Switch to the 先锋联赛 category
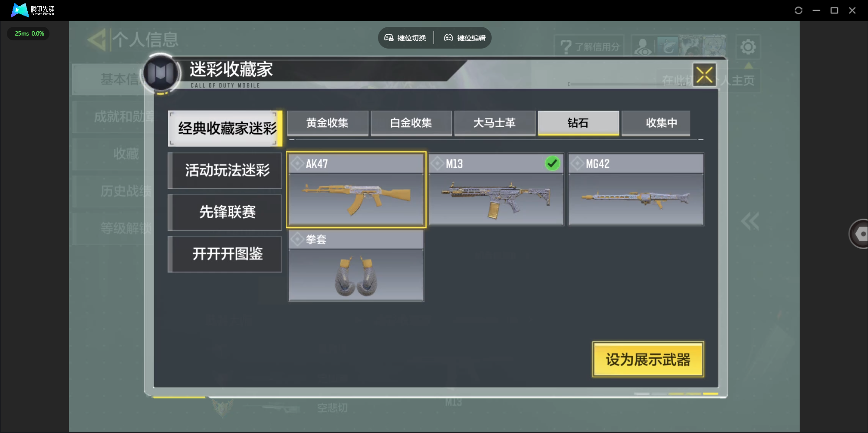 [225, 212]
